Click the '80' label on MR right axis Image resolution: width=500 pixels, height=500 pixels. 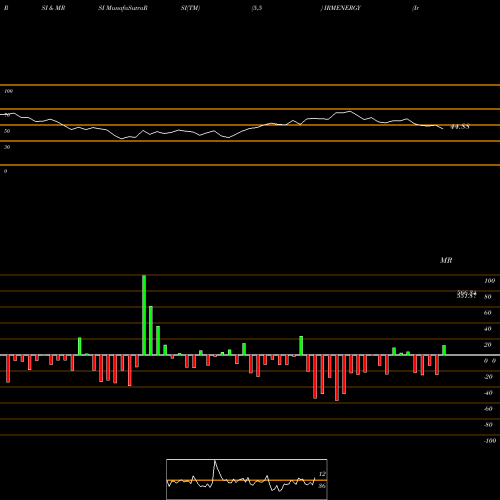(x=488, y=297)
